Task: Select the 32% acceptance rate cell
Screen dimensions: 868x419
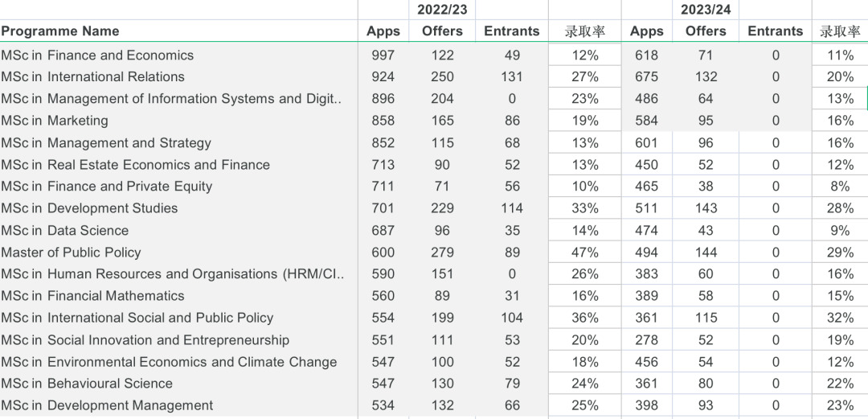Action: pyautogui.click(x=840, y=318)
